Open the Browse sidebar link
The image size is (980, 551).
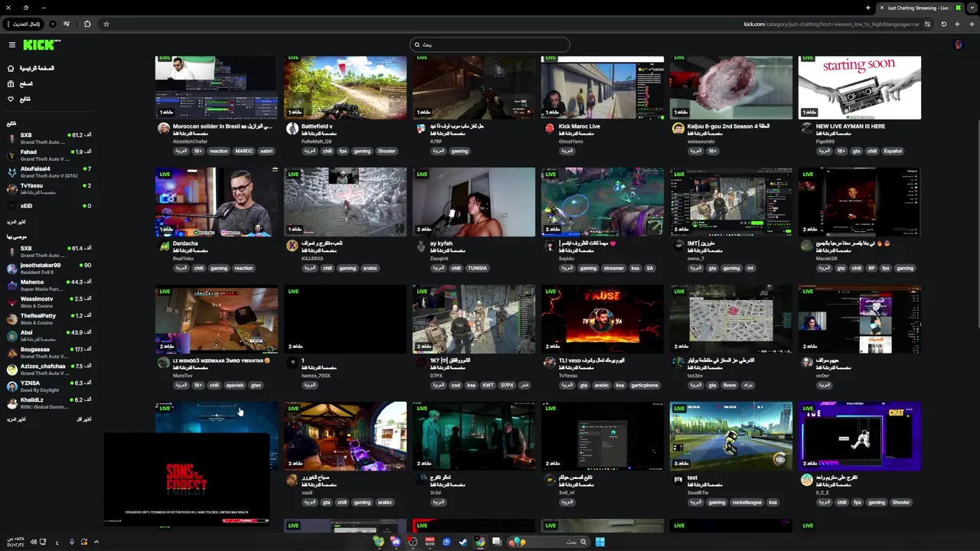20,83
